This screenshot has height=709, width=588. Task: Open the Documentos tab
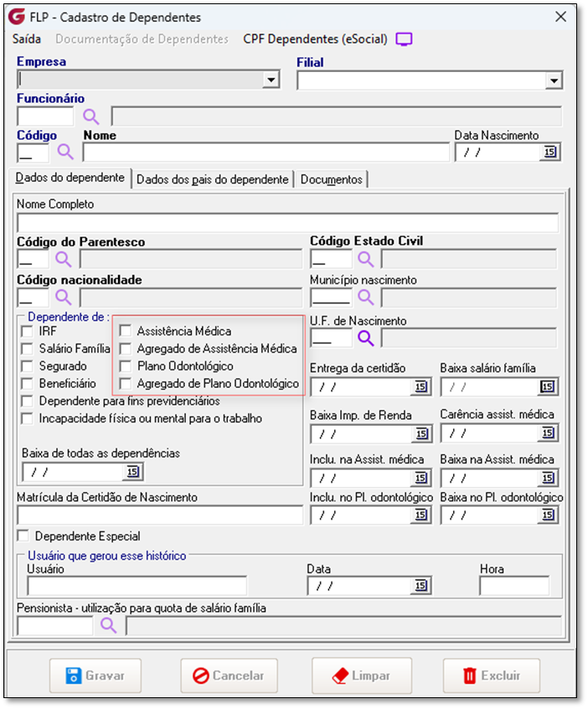[x=332, y=179]
